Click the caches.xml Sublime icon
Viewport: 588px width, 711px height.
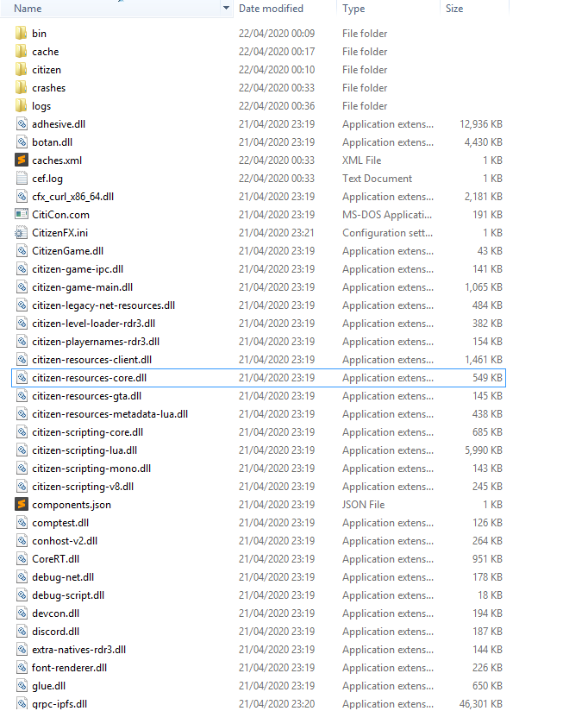coord(22,160)
